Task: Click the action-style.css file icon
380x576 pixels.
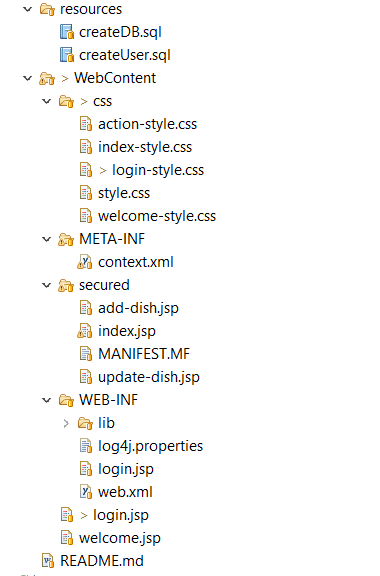Action: (86, 124)
